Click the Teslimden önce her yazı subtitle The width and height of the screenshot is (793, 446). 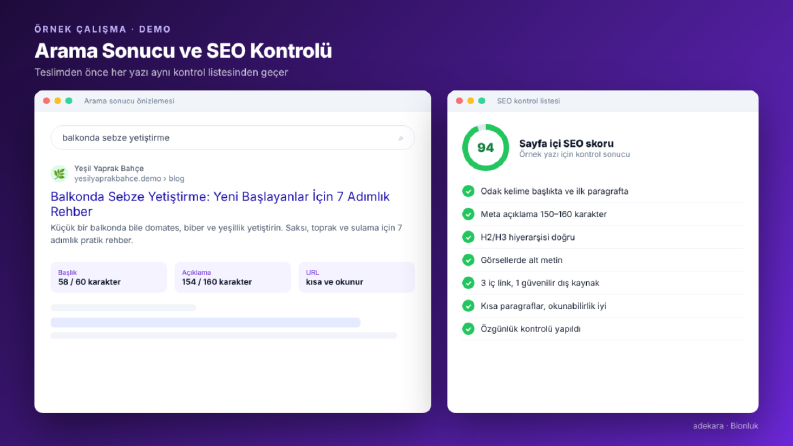pyautogui.click(x=161, y=72)
